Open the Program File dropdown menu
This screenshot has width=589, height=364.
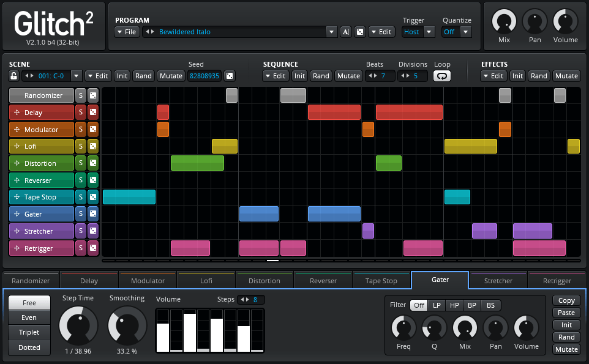(x=127, y=32)
